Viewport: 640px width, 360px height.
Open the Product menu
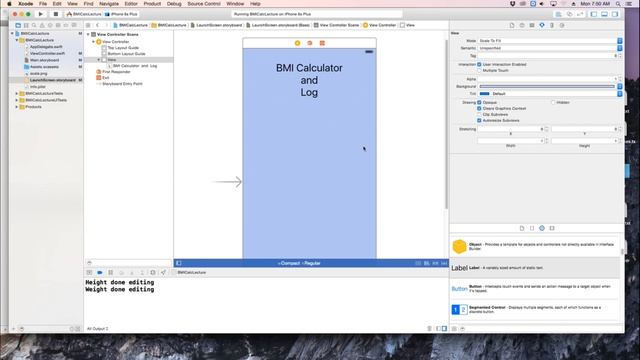coord(152,4)
